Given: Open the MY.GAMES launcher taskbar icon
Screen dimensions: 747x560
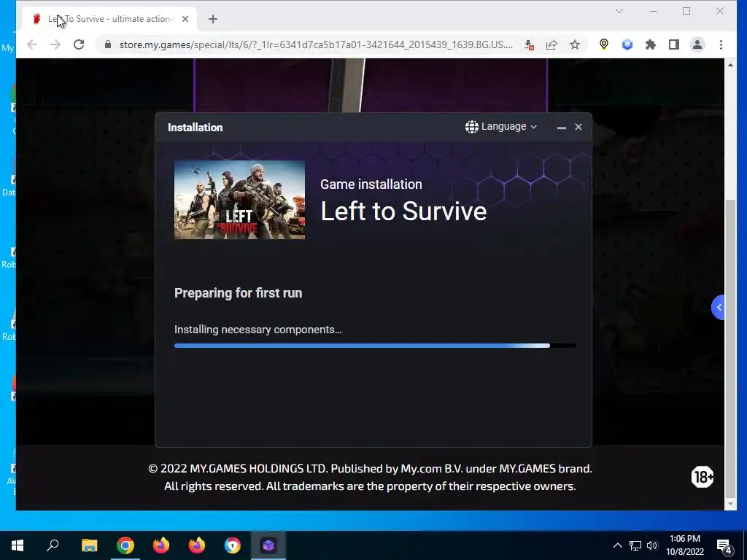Looking at the screenshot, I should [268, 545].
